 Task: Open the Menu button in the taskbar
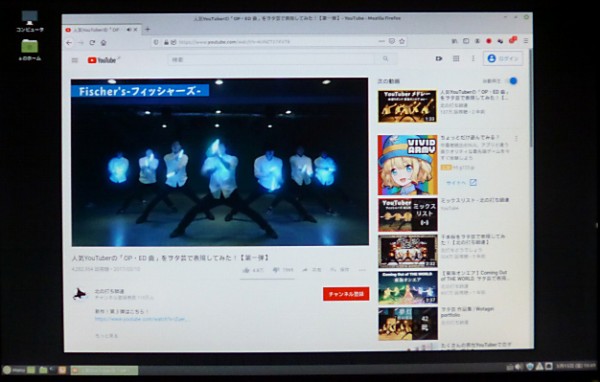point(14,370)
